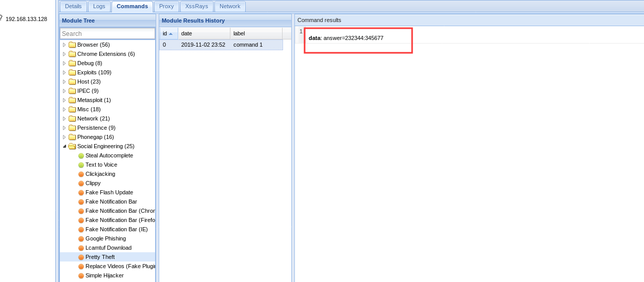Click orange status icon for Pretty Theft
644x282 pixels.
[81, 257]
